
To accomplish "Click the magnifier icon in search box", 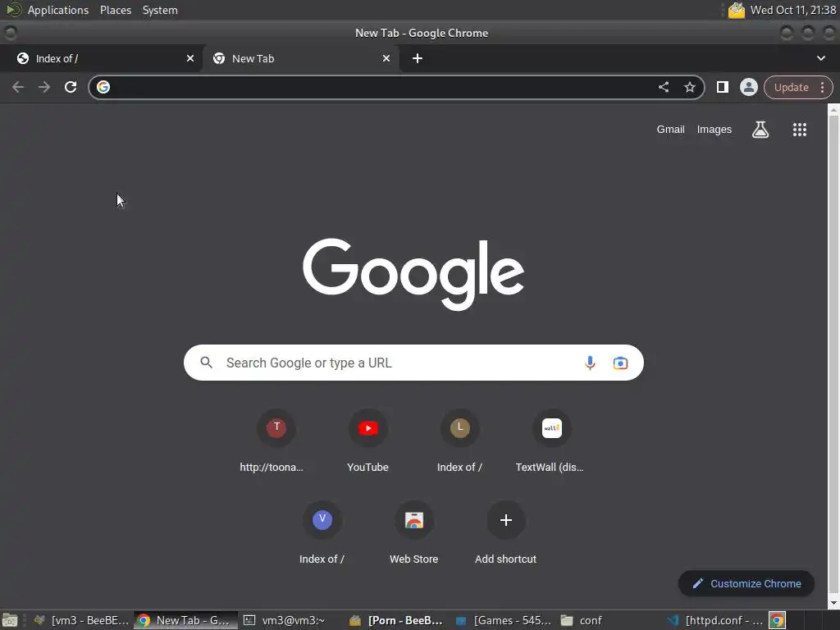I will click(x=206, y=363).
